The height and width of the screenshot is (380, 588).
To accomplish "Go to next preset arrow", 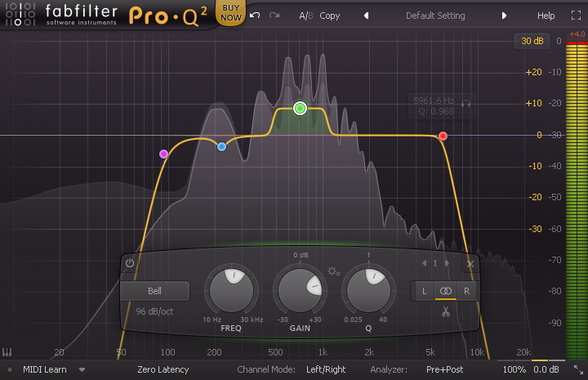I will (x=504, y=16).
